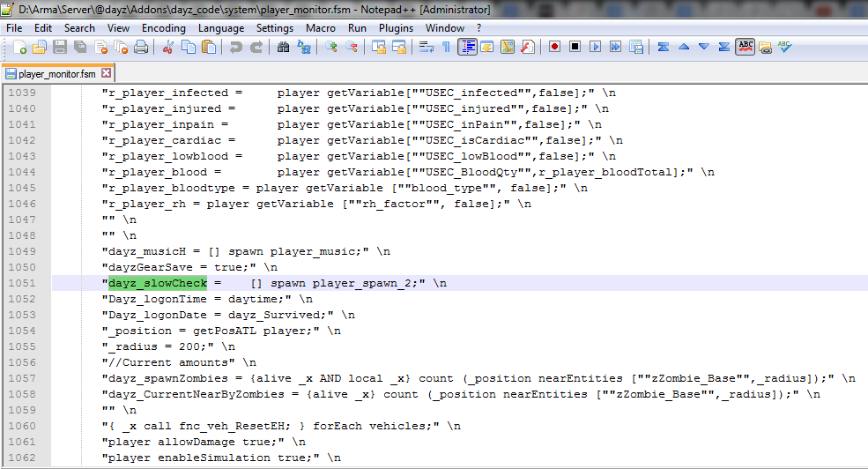Open the Encoding menu

click(163, 28)
